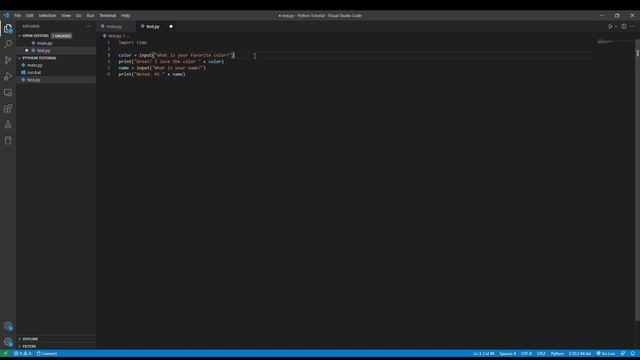Select Python language mode in status bar
Viewport: 640px width, 360px height.
(x=557, y=354)
